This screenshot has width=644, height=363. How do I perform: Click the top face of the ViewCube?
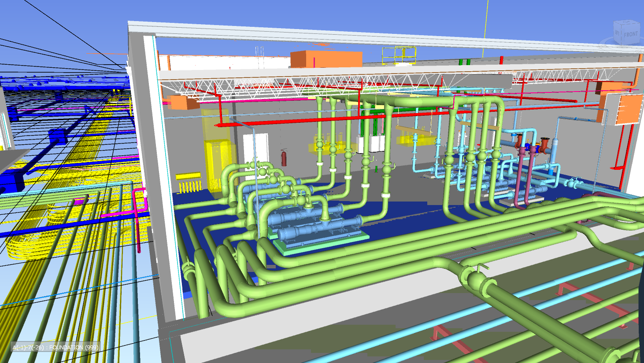627,23
